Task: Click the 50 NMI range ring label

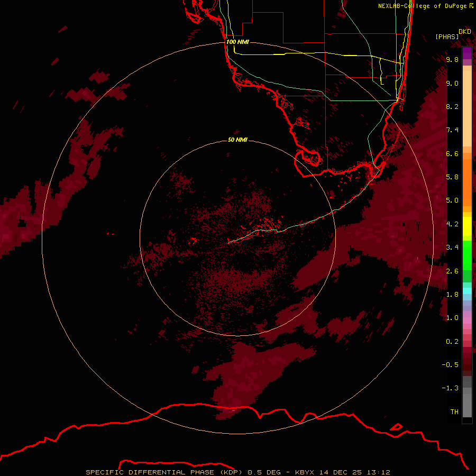Action: tap(237, 140)
